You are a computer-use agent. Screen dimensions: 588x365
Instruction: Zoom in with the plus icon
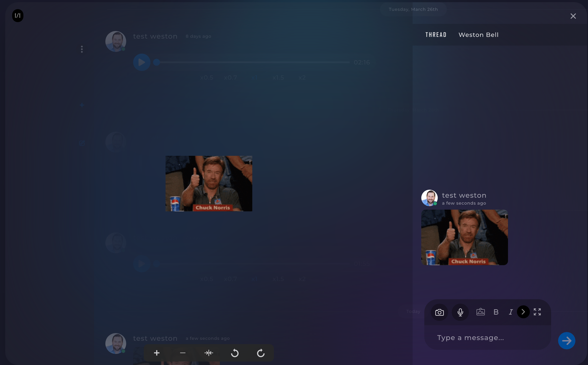[157, 353]
